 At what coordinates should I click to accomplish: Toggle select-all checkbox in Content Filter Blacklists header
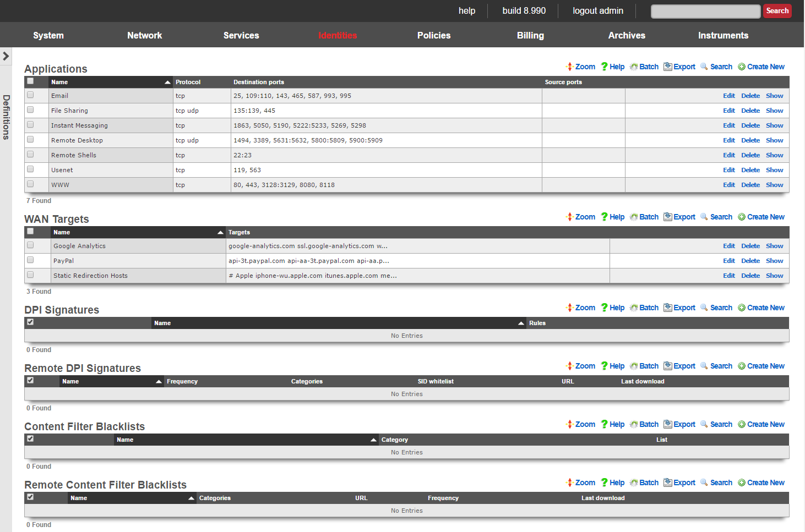coord(30,439)
